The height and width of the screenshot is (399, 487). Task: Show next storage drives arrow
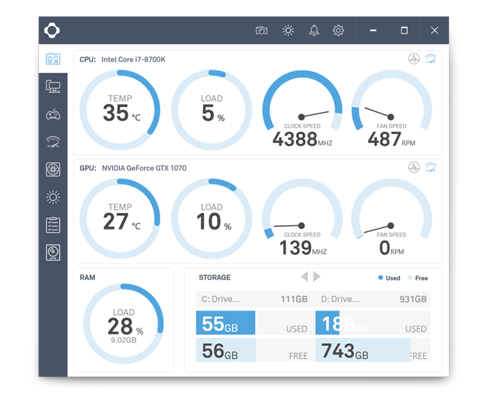(317, 276)
